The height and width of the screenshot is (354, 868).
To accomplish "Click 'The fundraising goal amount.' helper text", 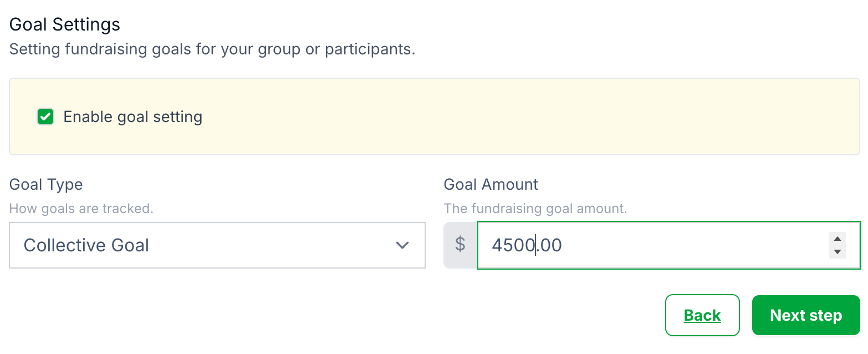I will pyautogui.click(x=535, y=209).
